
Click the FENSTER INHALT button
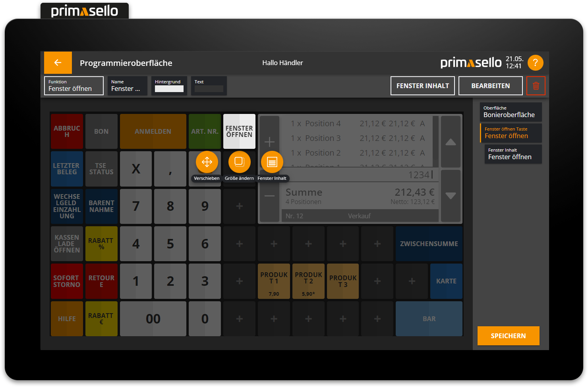[x=422, y=86]
